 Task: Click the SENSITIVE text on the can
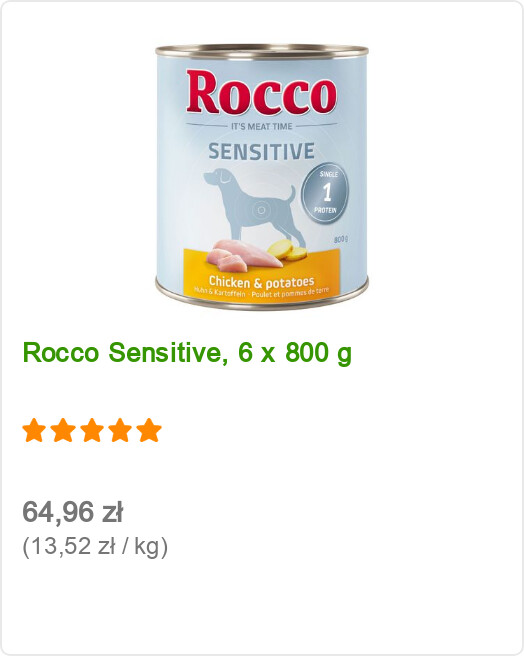(x=262, y=151)
